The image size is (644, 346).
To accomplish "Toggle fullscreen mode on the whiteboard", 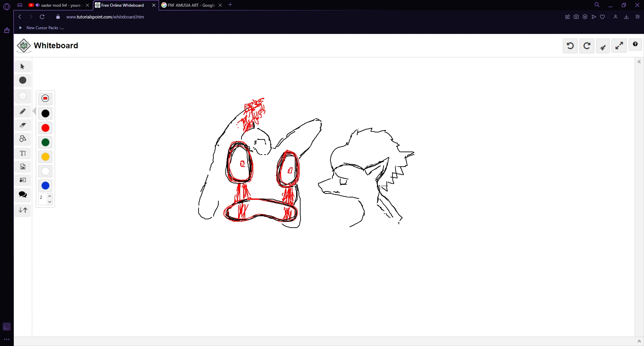I will pos(619,46).
